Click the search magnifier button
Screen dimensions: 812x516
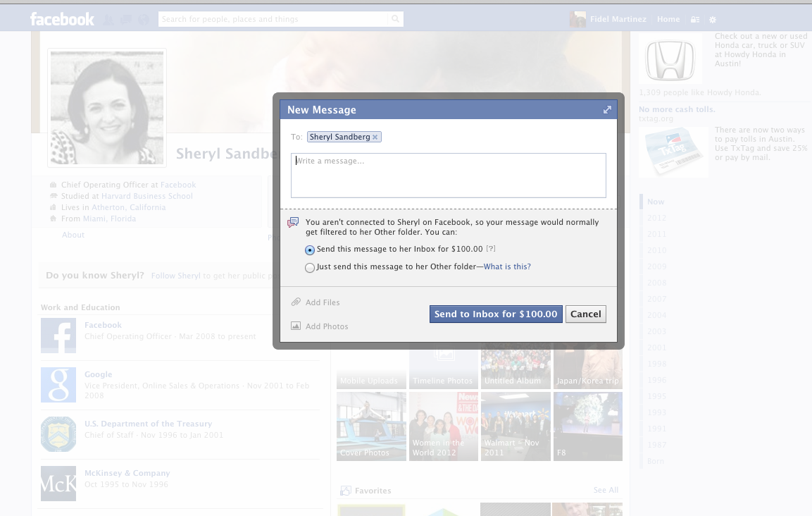coord(395,19)
